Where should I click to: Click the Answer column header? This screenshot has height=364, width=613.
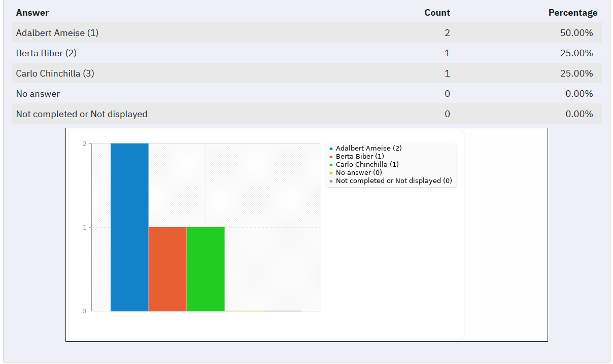pyautogui.click(x=32, y=13)
